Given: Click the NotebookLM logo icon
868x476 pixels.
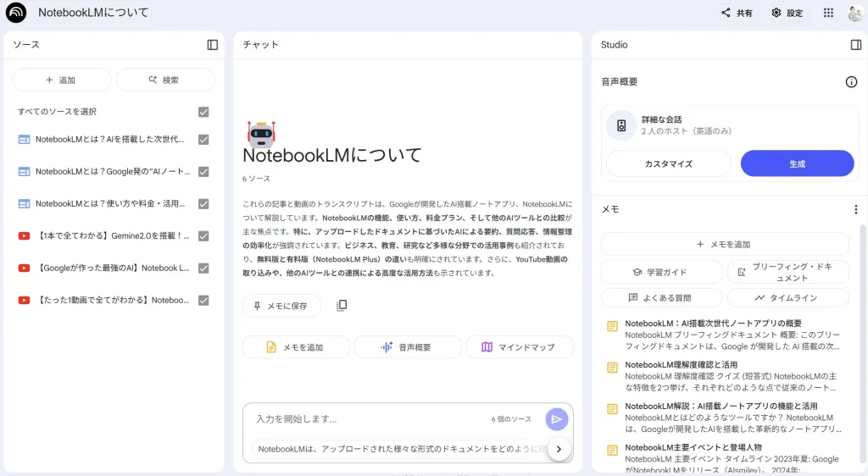Looking at the screenshot, I should (x=16, y=13).
